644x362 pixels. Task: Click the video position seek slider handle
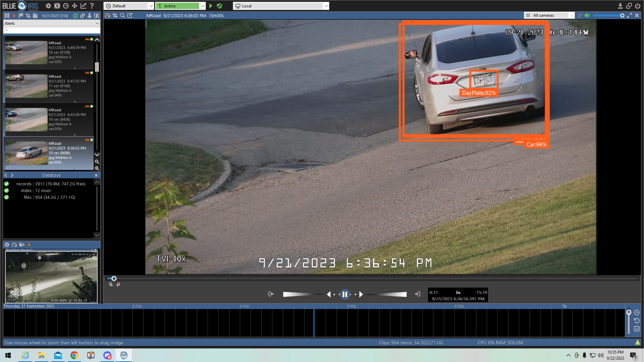114,279
